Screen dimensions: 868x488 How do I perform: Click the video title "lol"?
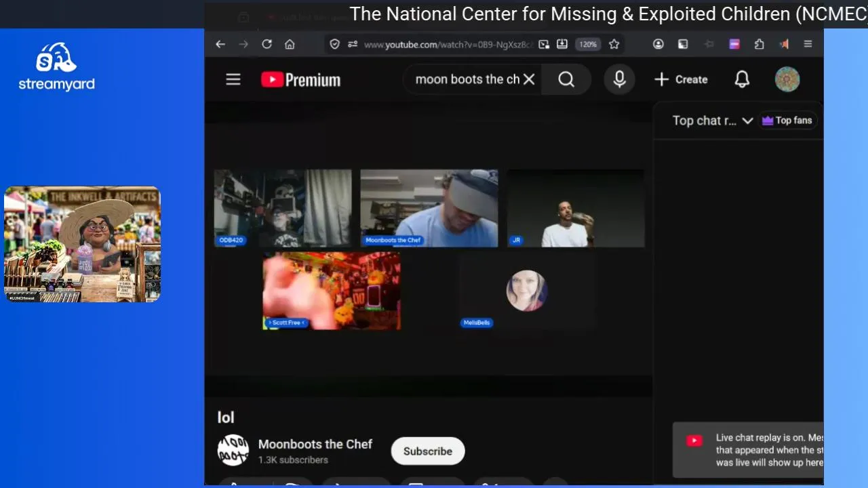[x=226, y=418]
